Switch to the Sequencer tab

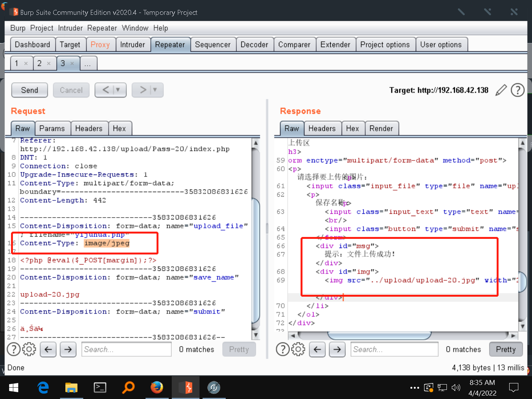pyautogui.click(x=213, y=45)
